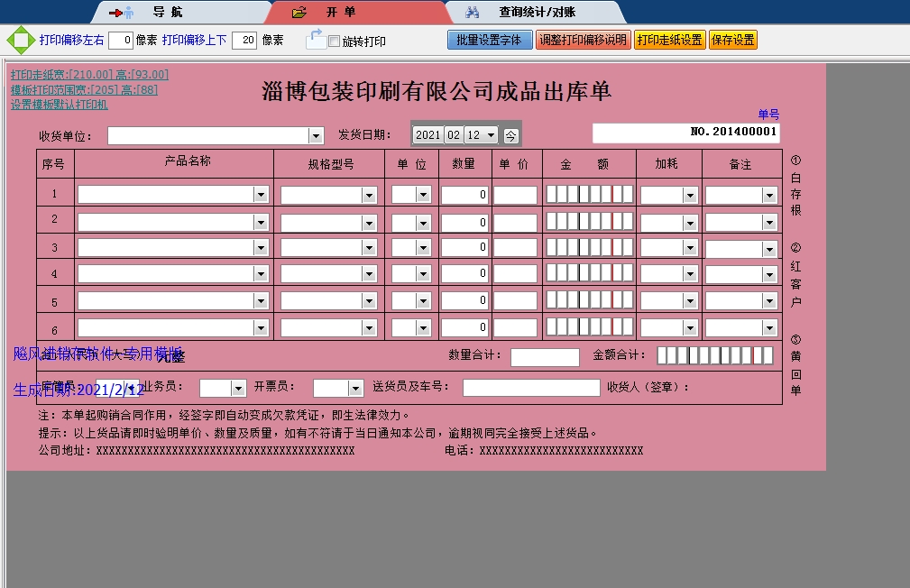Click the 送货员及车号 input field
The width and height of the screenshot is (910, 588).
click(x=531, y=388)
